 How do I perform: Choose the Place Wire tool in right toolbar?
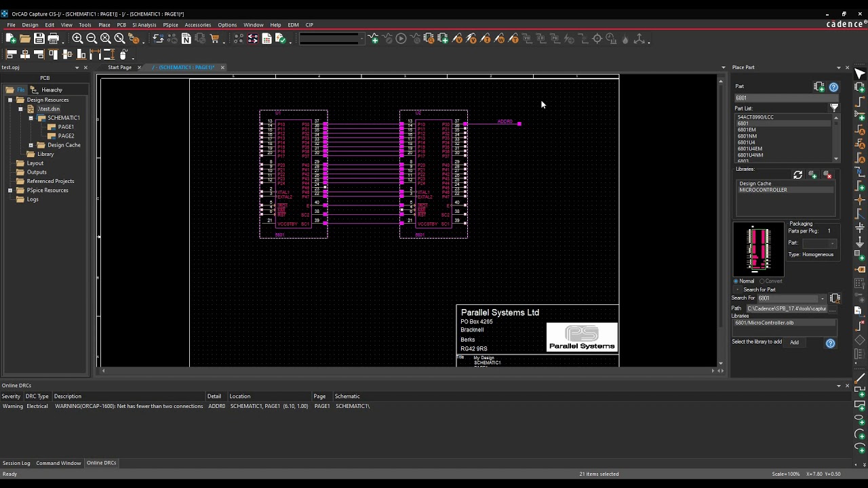coord(860,101)
